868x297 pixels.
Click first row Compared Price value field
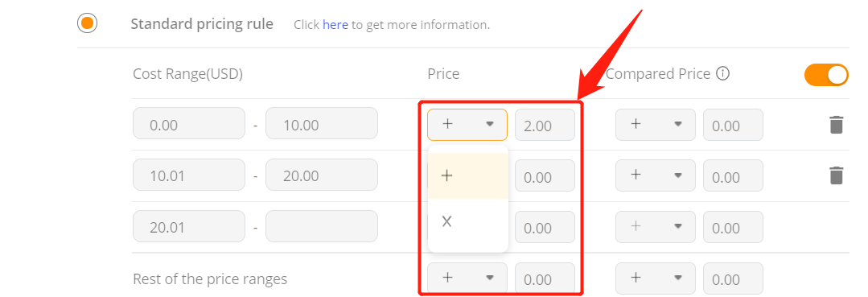click(733, 125)
